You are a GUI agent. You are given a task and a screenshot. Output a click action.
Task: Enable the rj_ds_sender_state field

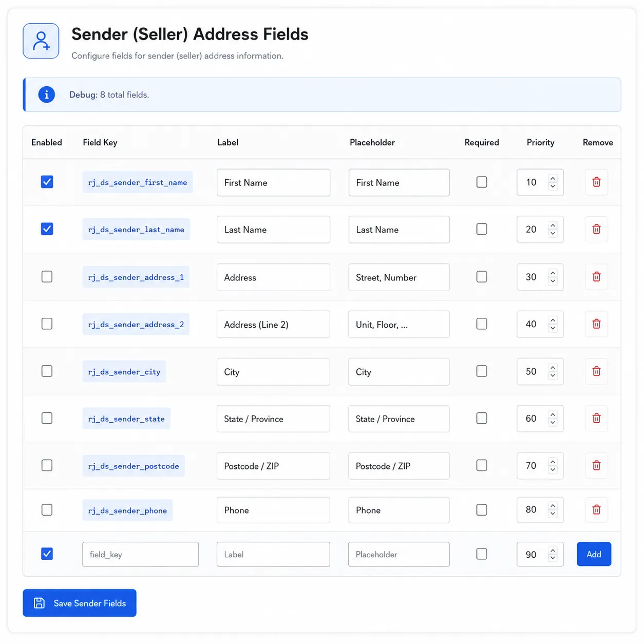click(x=47, y=419)
